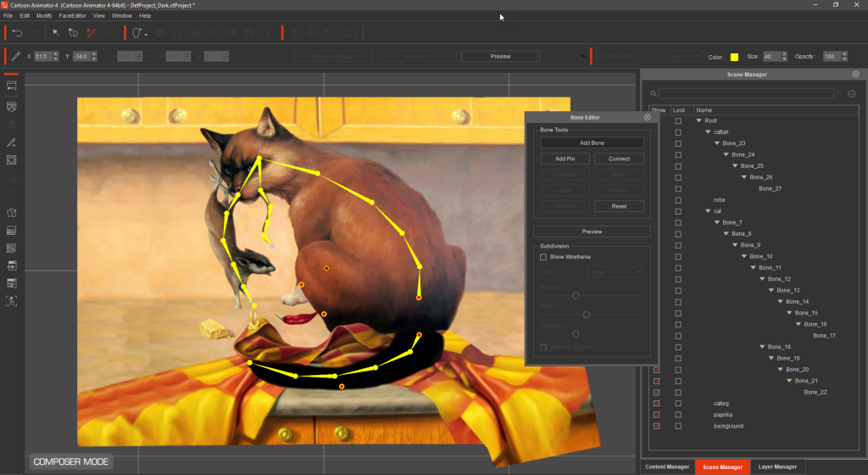Click the X coordinate input field

click(x=43, y=57)
